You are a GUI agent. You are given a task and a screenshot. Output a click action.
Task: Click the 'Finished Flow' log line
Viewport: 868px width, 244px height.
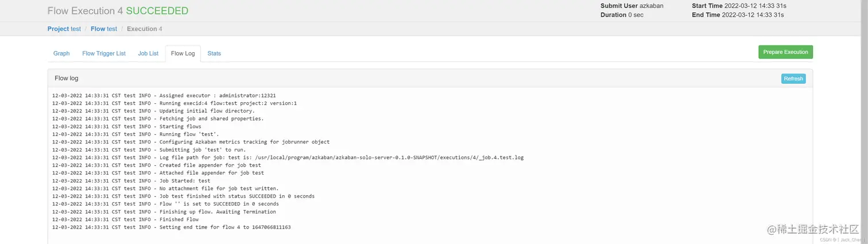click(126, 219)
